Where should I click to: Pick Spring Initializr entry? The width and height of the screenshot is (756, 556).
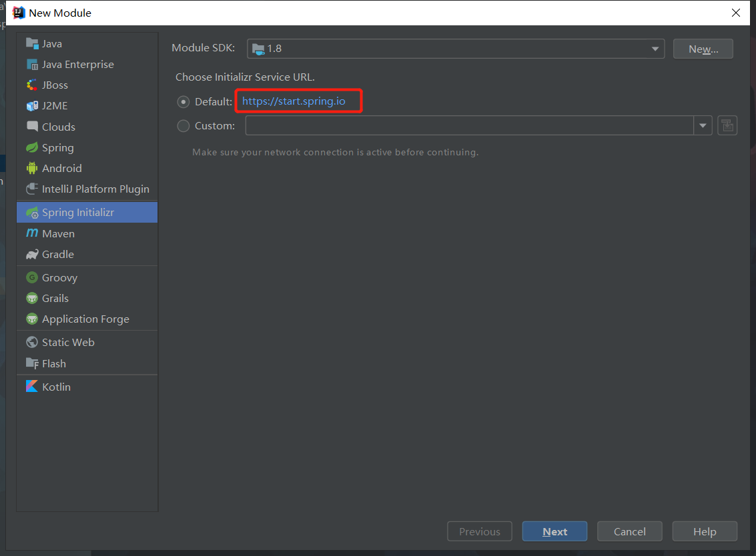[x=87, y=213]
